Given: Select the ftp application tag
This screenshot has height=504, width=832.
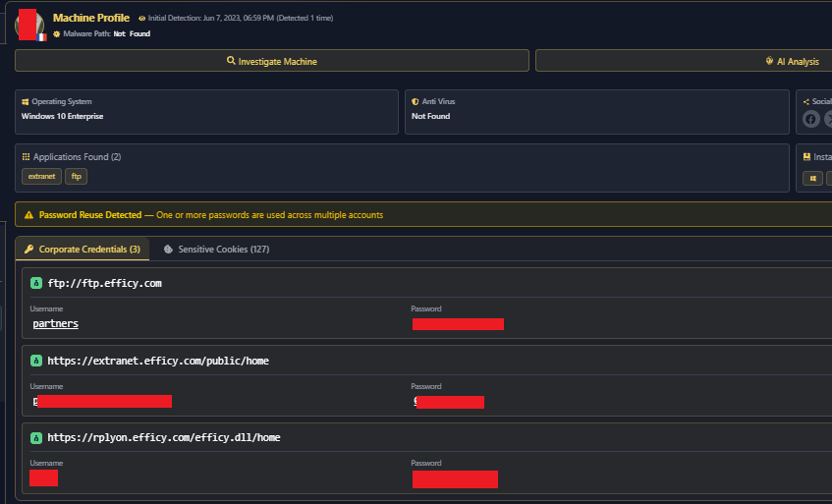Looking at the screenshot, I should pos(76,176).
